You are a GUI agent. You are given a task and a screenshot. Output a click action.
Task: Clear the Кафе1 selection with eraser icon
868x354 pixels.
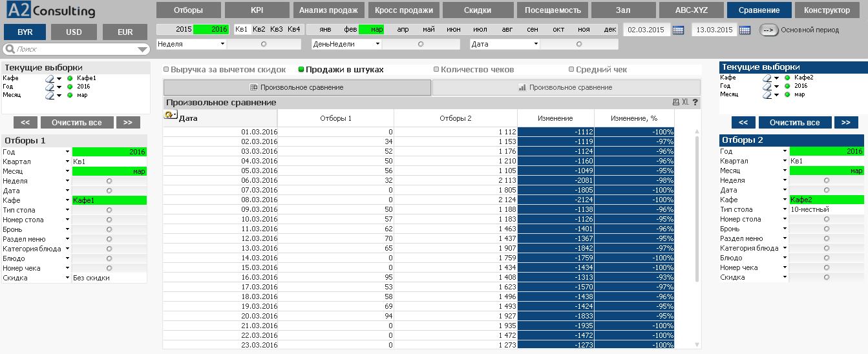coord(50,78)
